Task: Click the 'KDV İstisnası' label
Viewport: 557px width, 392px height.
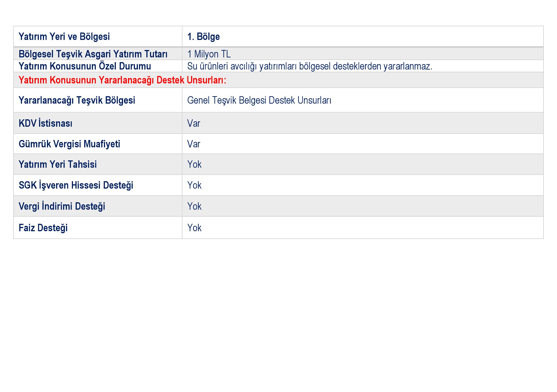Action: pos(45,123)
